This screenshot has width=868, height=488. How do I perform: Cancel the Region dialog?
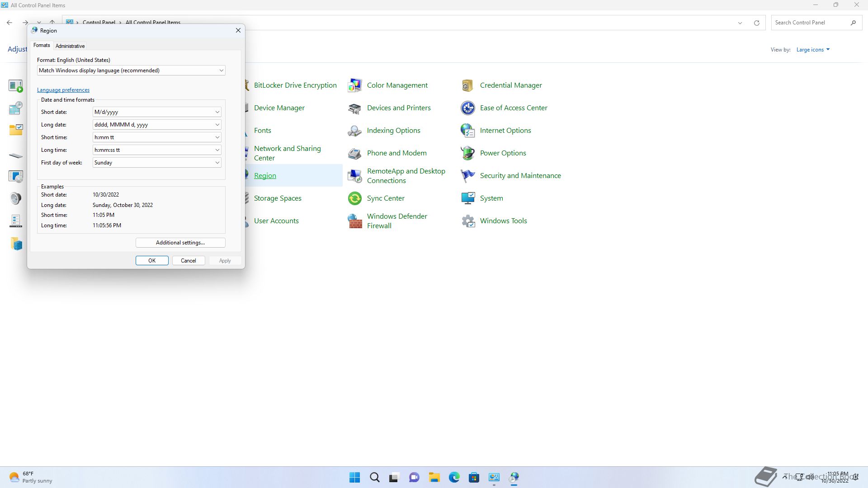[189, 261]
